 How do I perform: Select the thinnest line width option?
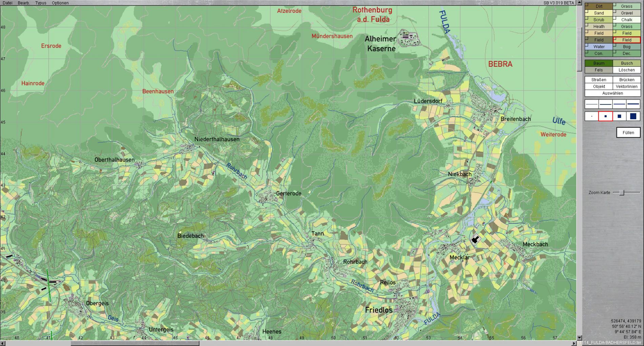(592, 104)
